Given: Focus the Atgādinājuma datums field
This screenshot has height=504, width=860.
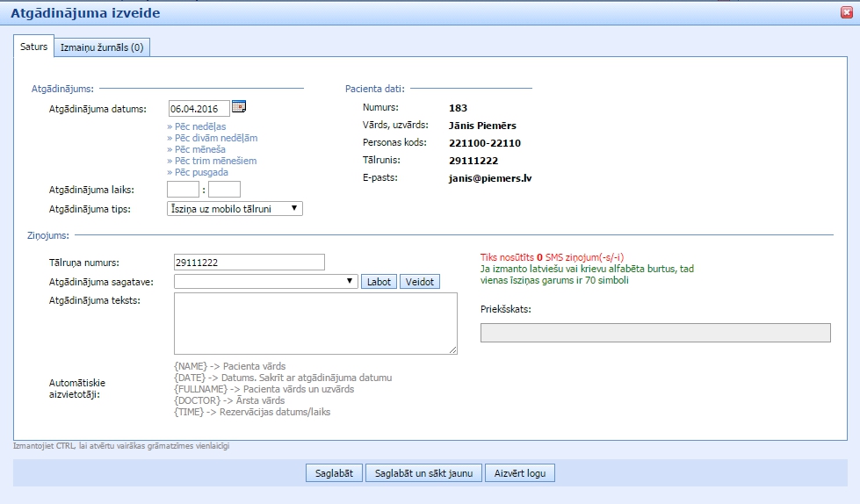Looking at the screenshot, I should 199,108.
